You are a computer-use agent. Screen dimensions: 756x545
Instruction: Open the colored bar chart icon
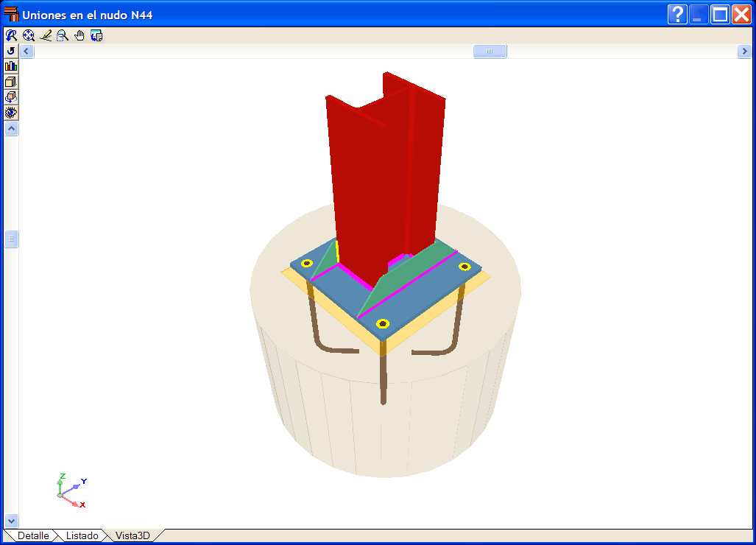11,66
